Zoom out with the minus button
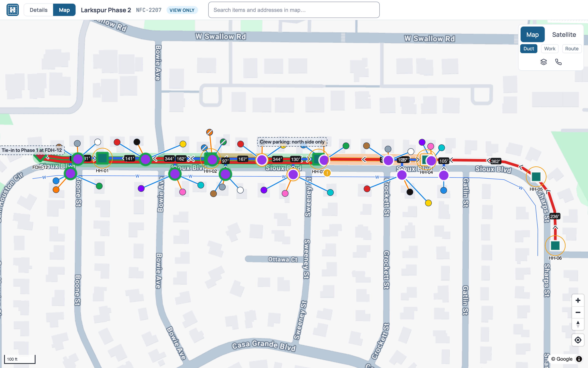This screenshot has width=588, height=368. [x=578, y=312]
